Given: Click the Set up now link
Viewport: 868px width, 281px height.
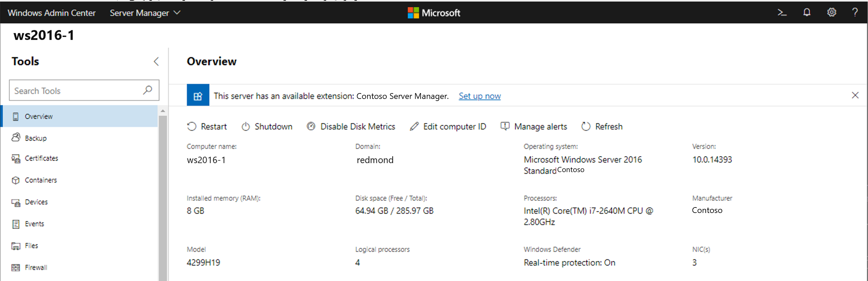Looking at the screenshot, I should (480, 96).
